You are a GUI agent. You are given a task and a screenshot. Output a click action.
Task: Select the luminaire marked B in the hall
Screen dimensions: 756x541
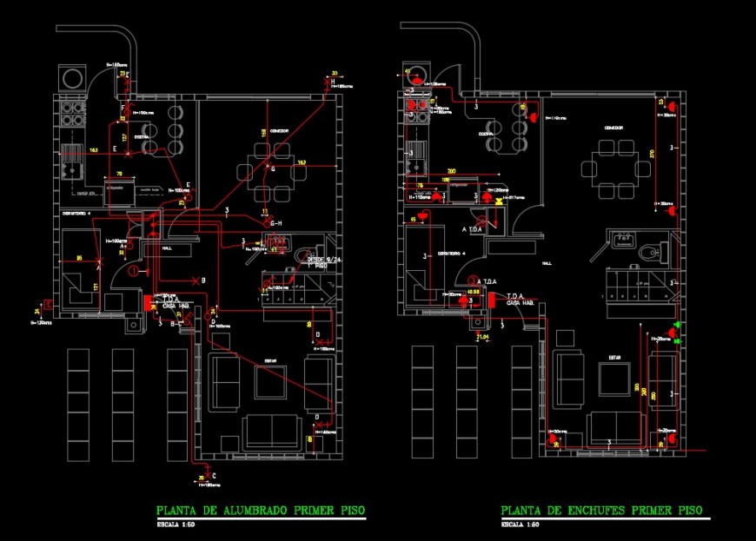tap(196, 280)
